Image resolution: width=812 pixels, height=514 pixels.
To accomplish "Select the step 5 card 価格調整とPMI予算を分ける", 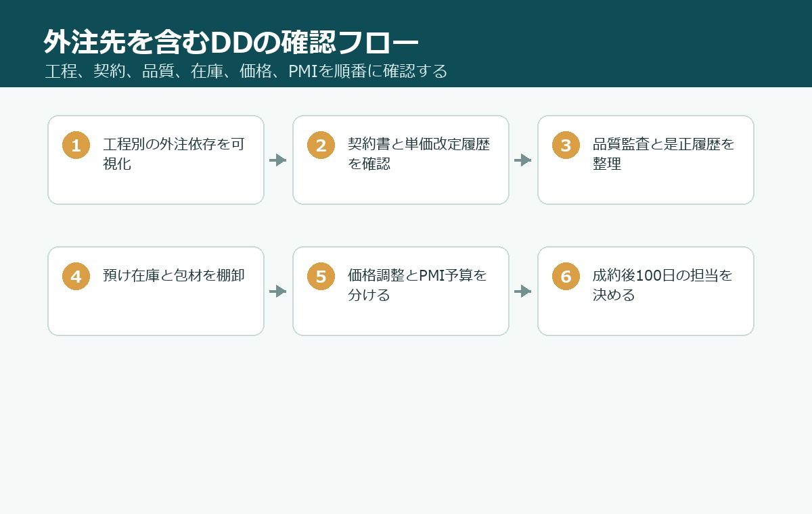I will click(401, 291).
